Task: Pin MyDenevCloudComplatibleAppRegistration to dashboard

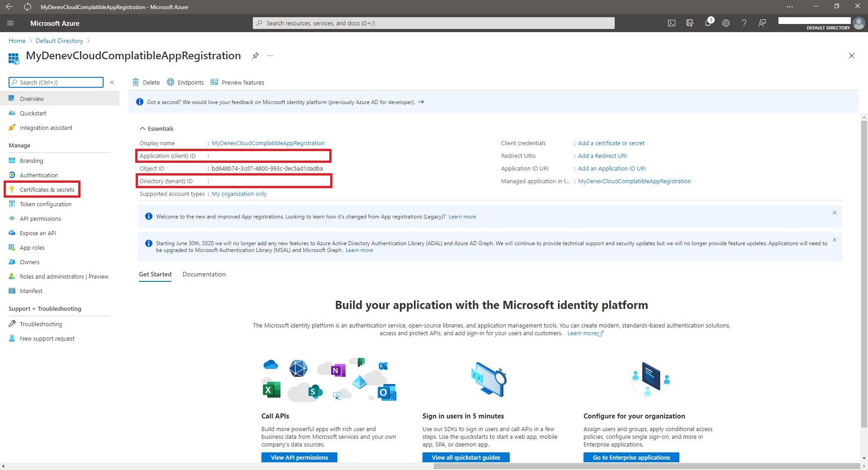Action: 255,56
